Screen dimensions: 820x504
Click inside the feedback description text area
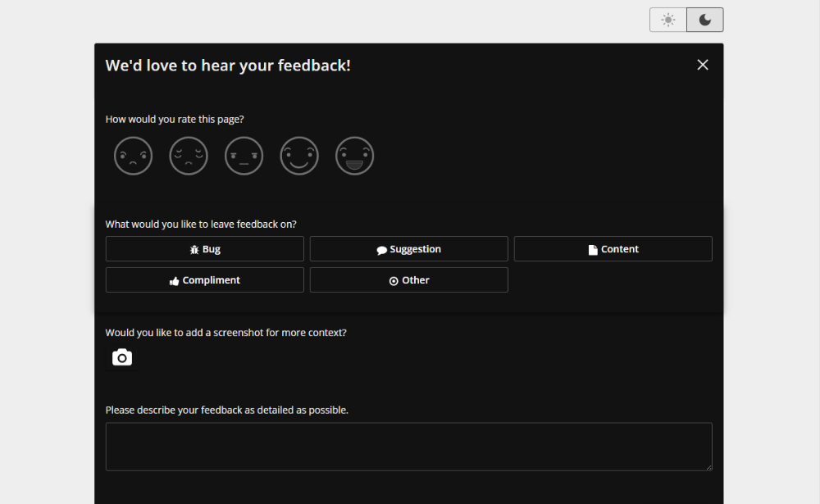[408, 445]
